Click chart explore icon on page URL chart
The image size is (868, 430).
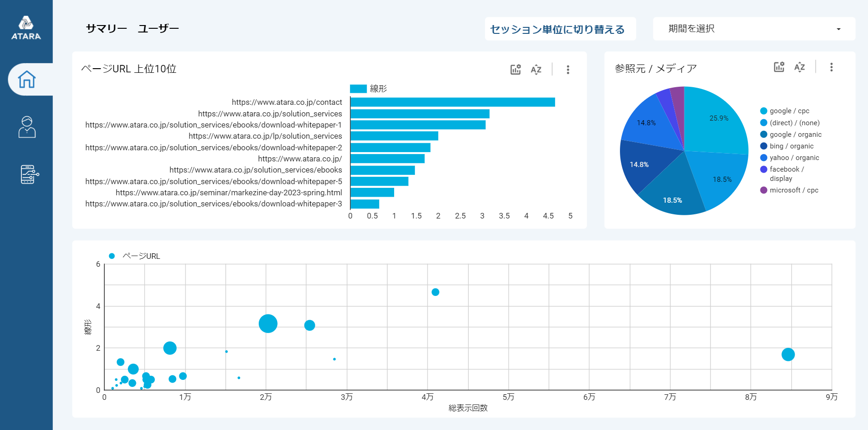[x=516, y=70]
